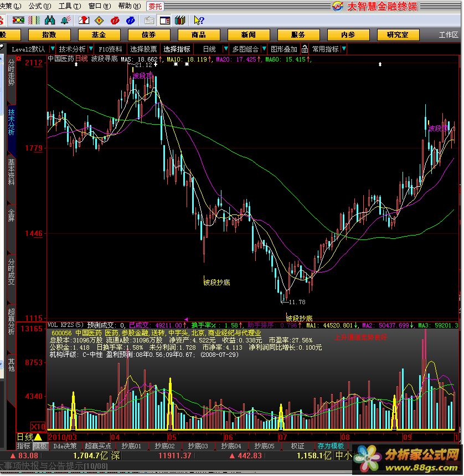Expand the 日线 period dropdown arrow

point(225,49)
